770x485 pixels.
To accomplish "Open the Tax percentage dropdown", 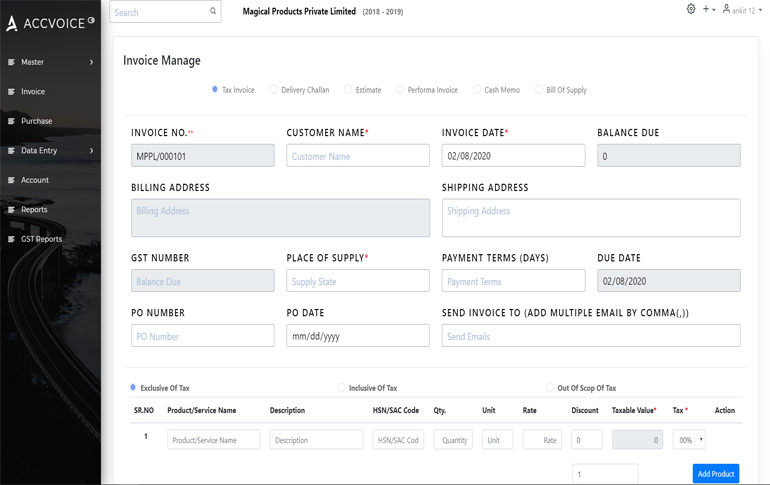I will [x=689, y=440].
